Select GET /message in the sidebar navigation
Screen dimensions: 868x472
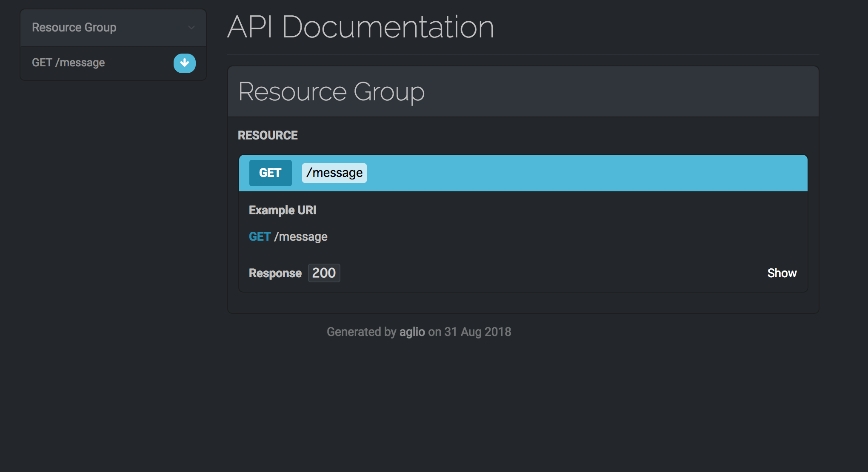68,63
